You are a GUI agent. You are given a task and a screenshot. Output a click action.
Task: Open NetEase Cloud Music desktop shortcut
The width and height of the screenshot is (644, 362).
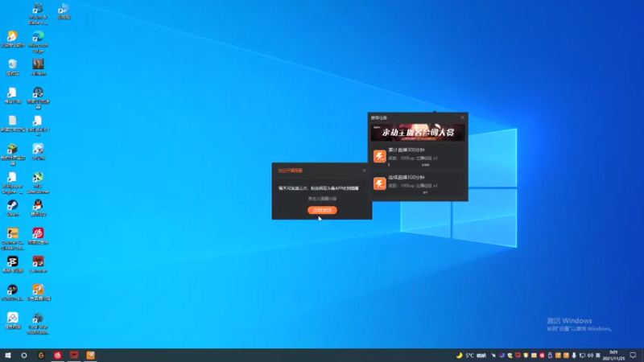click(38, 237)
